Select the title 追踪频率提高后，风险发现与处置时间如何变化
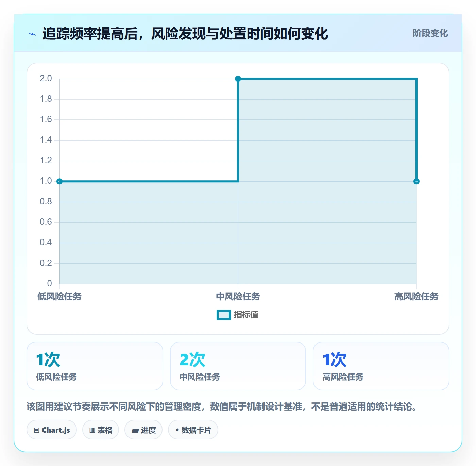Image resolution: width=476 pixels, height=466 pixels. point(185,34)
